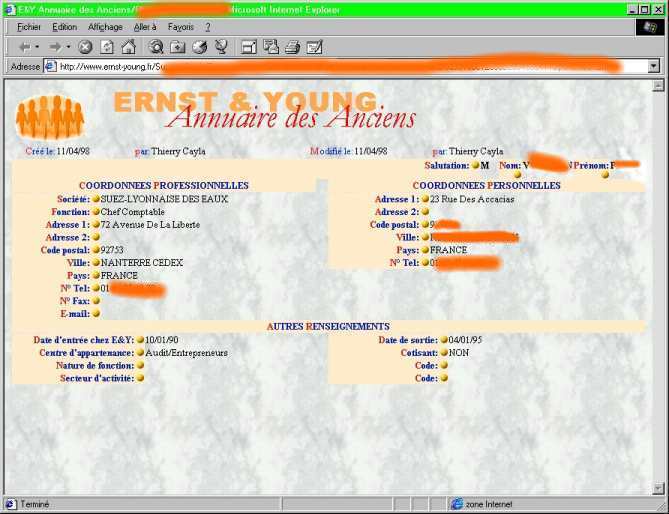Screen dimensions: 669x514
Task: Click the Ernst & Young people logo
Action: (50, 117)
